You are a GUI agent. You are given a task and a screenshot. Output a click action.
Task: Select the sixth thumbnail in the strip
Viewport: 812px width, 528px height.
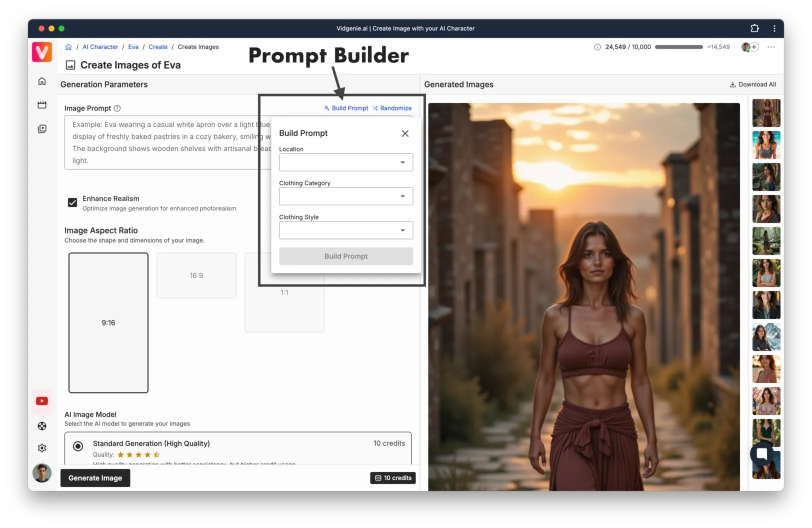[766, 273]
